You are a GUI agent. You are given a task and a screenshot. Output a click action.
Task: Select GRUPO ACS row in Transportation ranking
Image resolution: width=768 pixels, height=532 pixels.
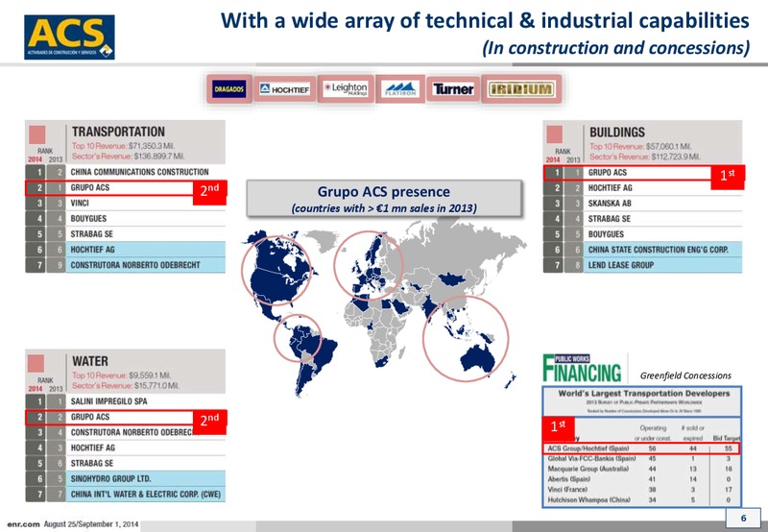[x=126, y=187]
